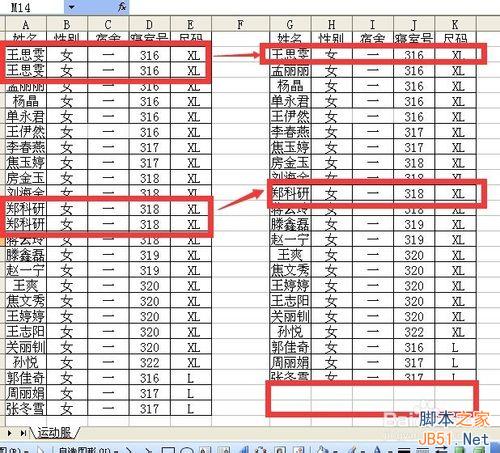Click cell 孙悦 in column A
This screenshot has height=453, width=500.
[x=26, y=363]
